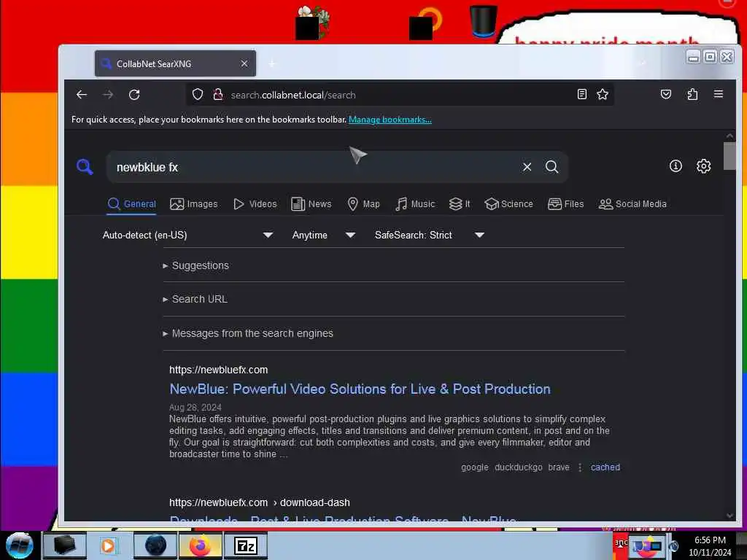Open the media player taskbar icon
This screenshot has width=747, height=560.
tap(108, 545)
